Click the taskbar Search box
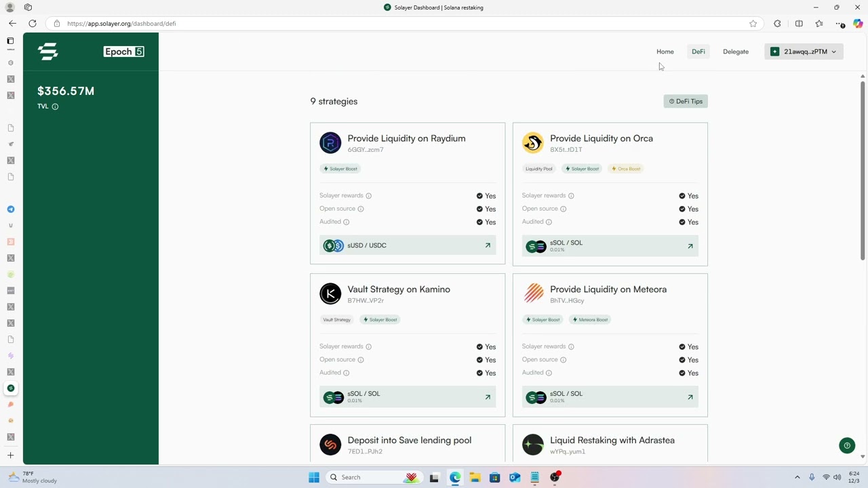Image resolution: width=868 pixels, height=488 pixels. point(373,477)
